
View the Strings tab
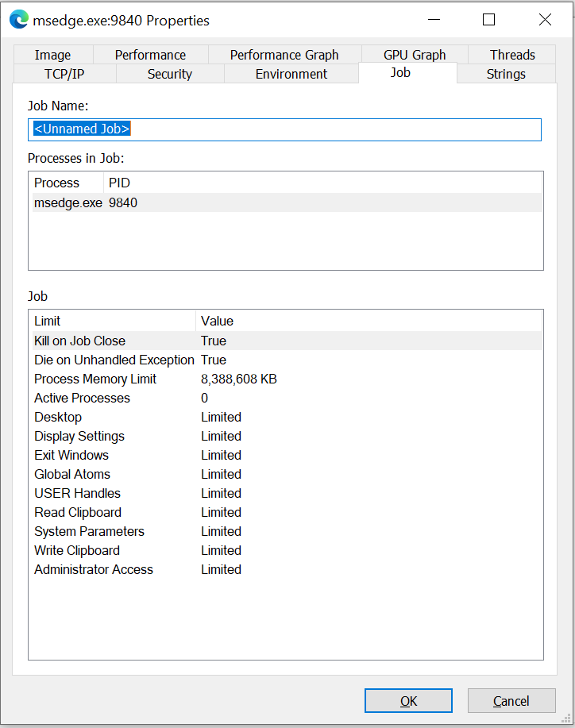[506, 74]
